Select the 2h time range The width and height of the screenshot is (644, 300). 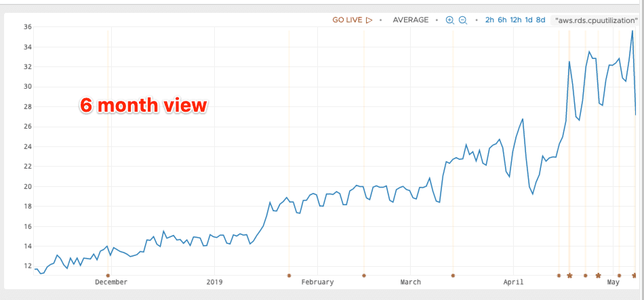pyautogui.click(x=489, y=20)
